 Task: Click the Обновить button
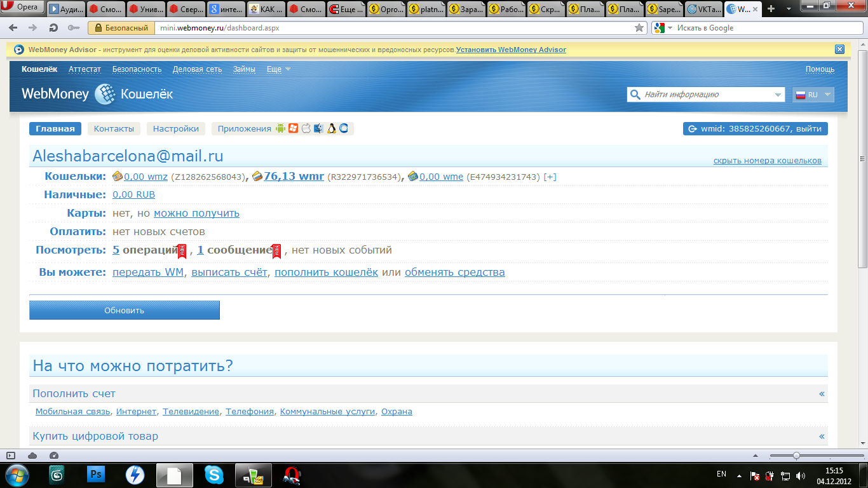(x=125, y=310)
